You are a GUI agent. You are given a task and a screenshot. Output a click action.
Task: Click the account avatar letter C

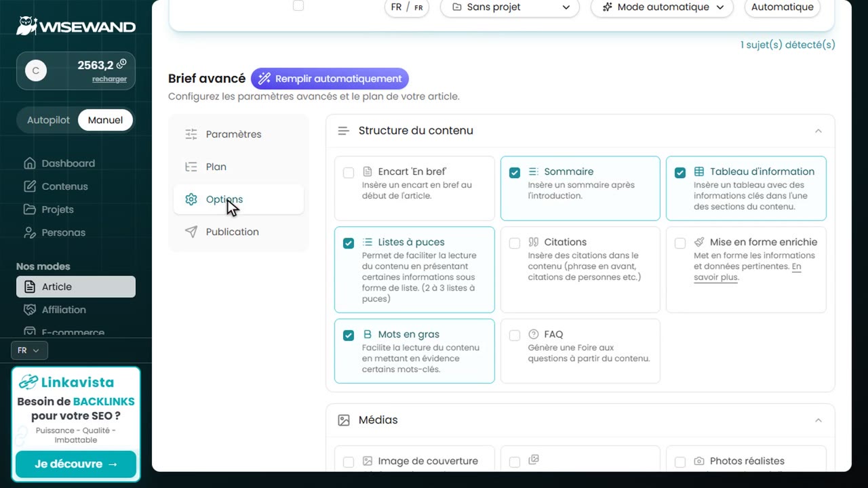(36, 70)
